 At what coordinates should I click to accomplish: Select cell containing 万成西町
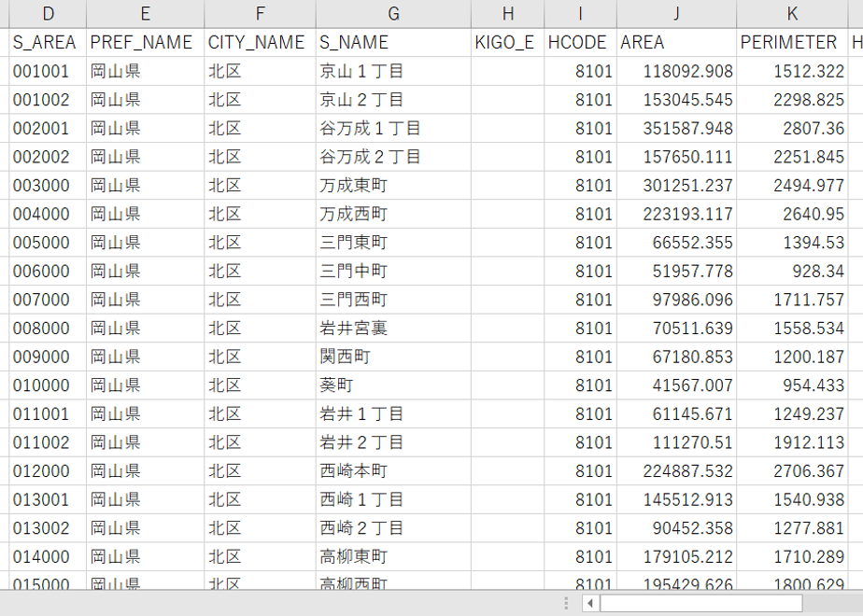point(393,214)
